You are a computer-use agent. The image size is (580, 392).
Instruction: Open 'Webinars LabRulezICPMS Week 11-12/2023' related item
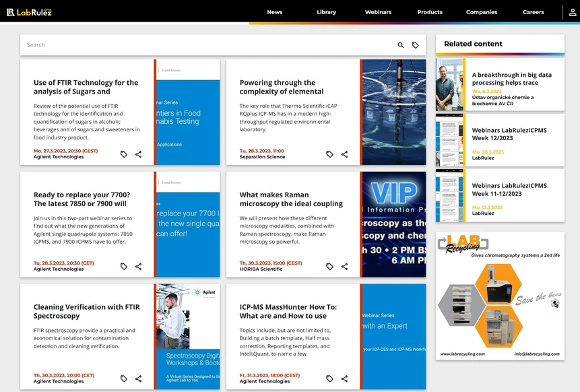(x=509, y=189)
